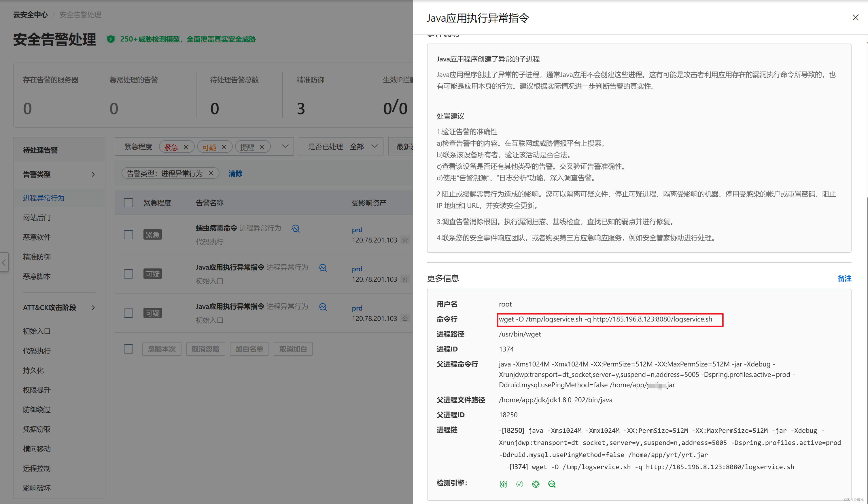Image resolution: width=868 pixels, height=504 pixels.
Task: Filter by 远程控制 attack stage
Action: click(37, 469)
